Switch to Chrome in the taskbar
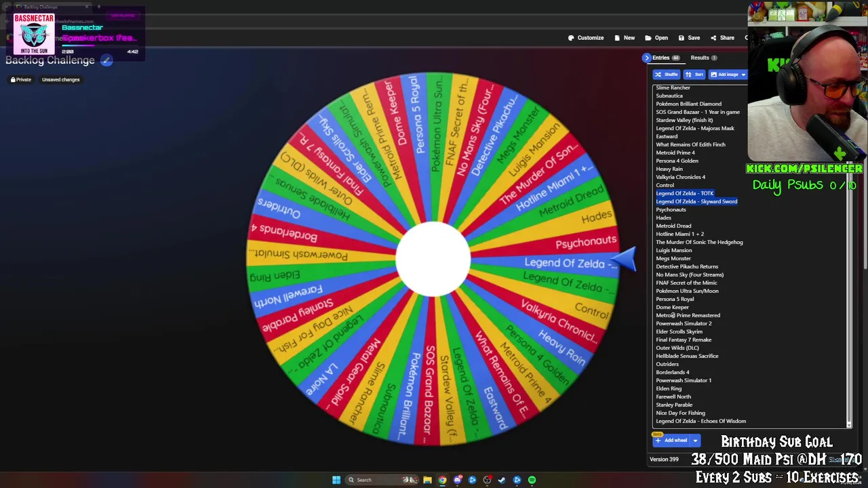This screenshot has height=488, width=868. [442, 480]
